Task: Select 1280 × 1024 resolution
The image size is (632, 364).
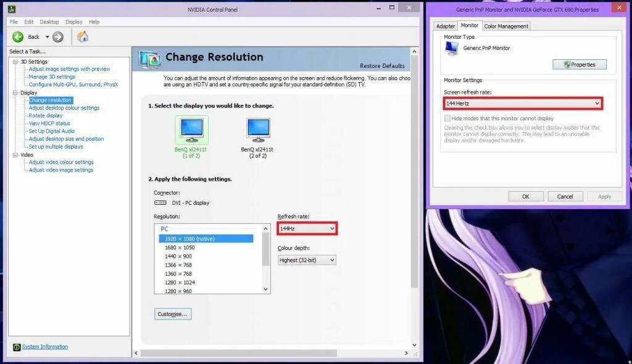Action: tap(180, 283)
